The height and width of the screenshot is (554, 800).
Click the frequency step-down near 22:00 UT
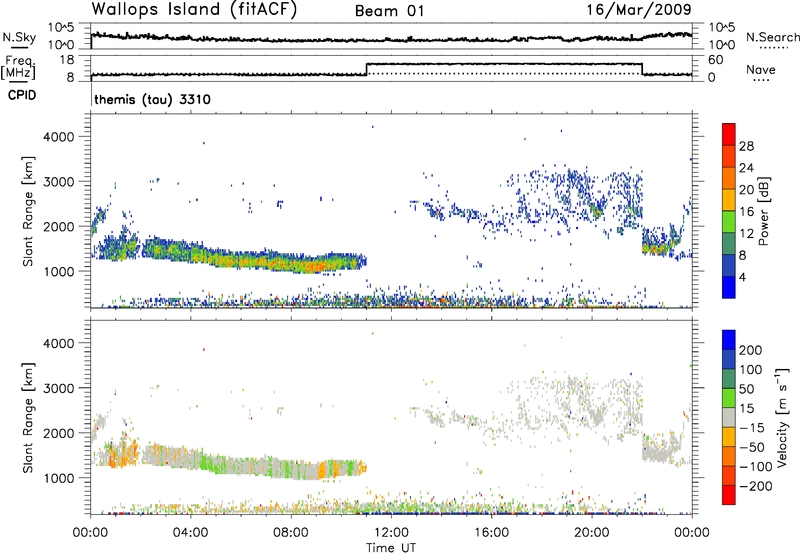(642, 69)
